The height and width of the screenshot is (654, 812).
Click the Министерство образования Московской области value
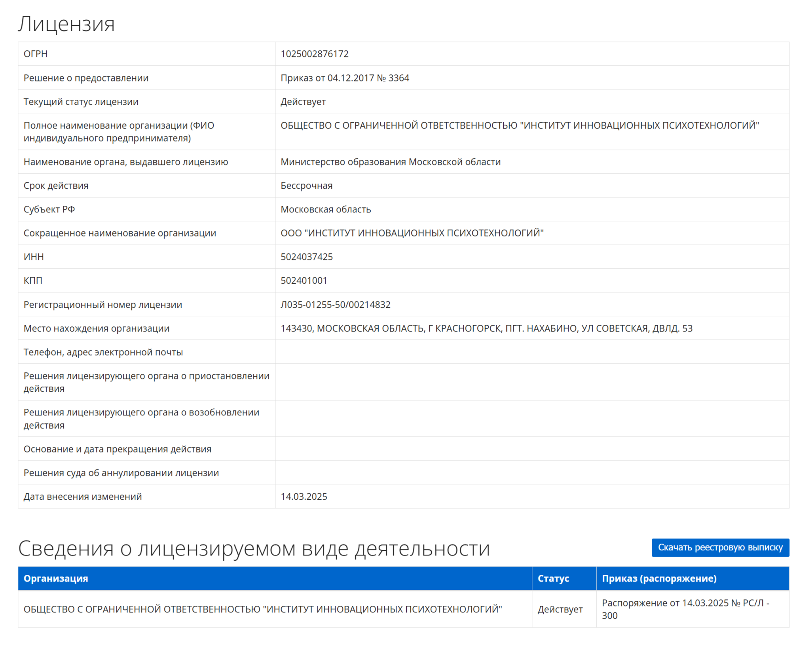click(x=390, y=162)
